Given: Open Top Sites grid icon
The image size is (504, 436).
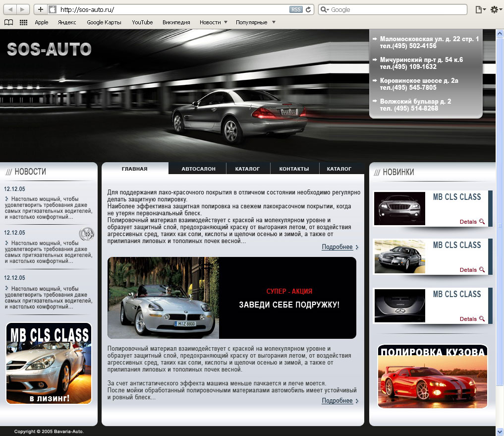Looking at the screenshot, I should (23, 22).
